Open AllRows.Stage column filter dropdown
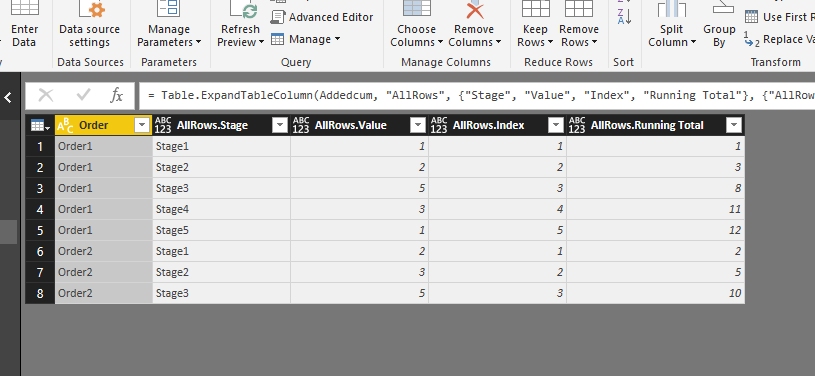Screen dimensions: 815x376 click(280, 125)
